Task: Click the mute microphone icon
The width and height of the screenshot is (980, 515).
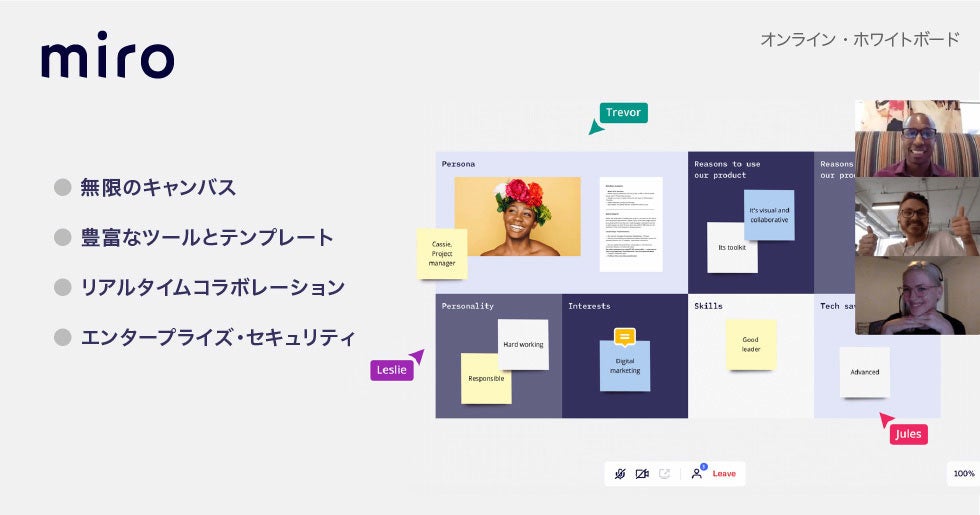Action: [620, 474]
